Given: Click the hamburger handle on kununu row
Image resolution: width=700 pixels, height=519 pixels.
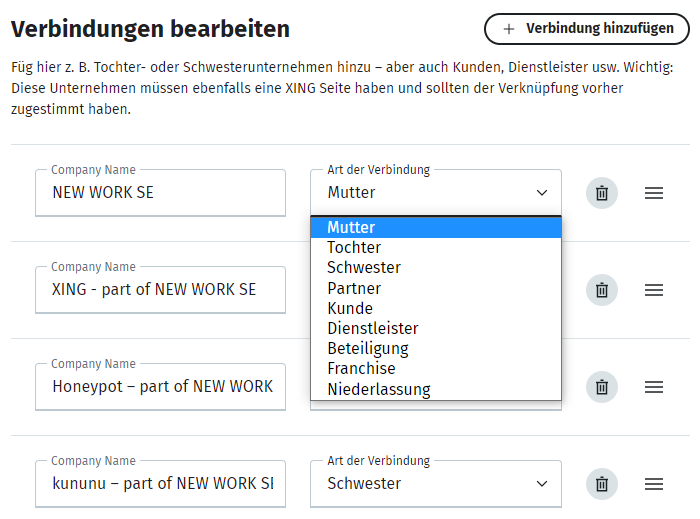Looking at the screenshot, I should (654, 483).
